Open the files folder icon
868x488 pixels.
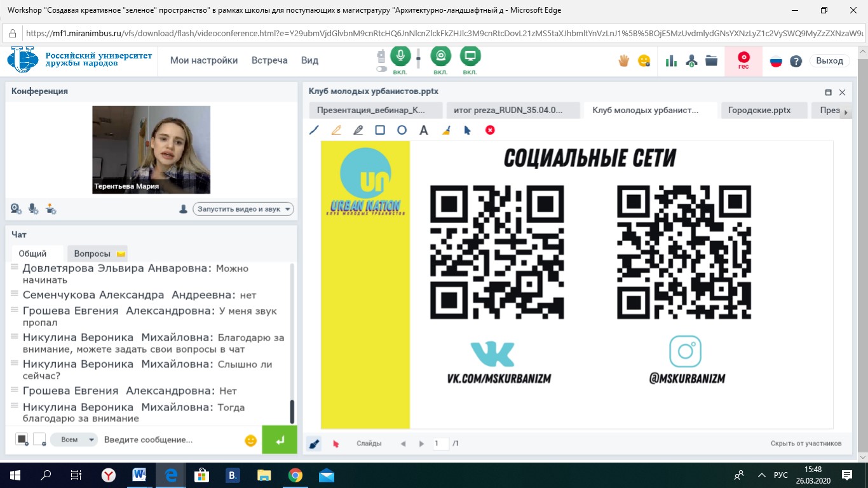tap(711, 61)
